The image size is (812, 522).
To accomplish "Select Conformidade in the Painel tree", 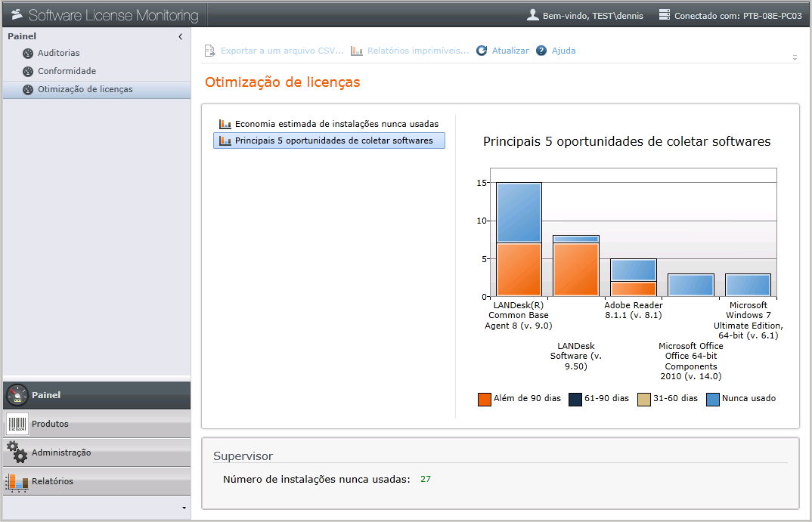I will pos(67,72).
